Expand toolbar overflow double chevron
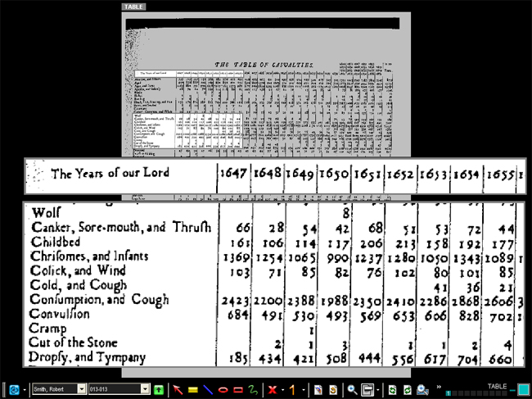 [439, 387]
